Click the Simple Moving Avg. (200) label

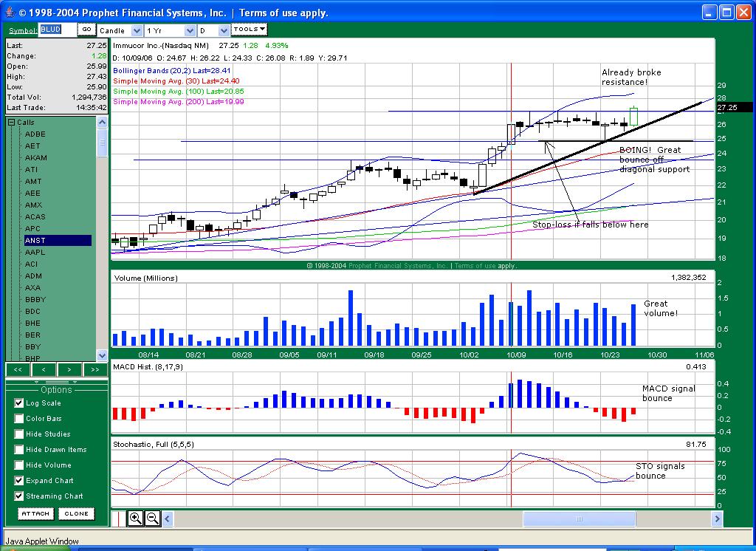179,102
